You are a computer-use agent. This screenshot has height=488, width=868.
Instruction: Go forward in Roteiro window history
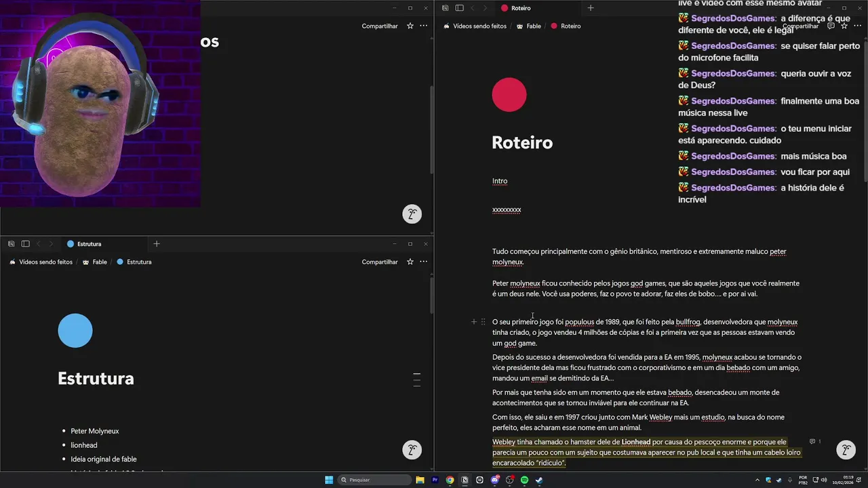click(x=485, y=8)
